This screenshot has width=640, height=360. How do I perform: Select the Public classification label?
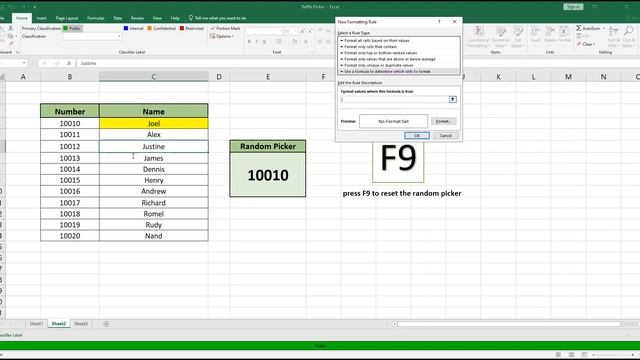[72, 28]
